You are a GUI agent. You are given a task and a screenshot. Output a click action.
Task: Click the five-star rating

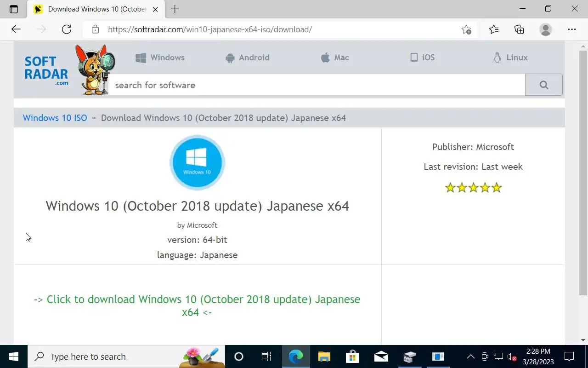pos(473,188)
